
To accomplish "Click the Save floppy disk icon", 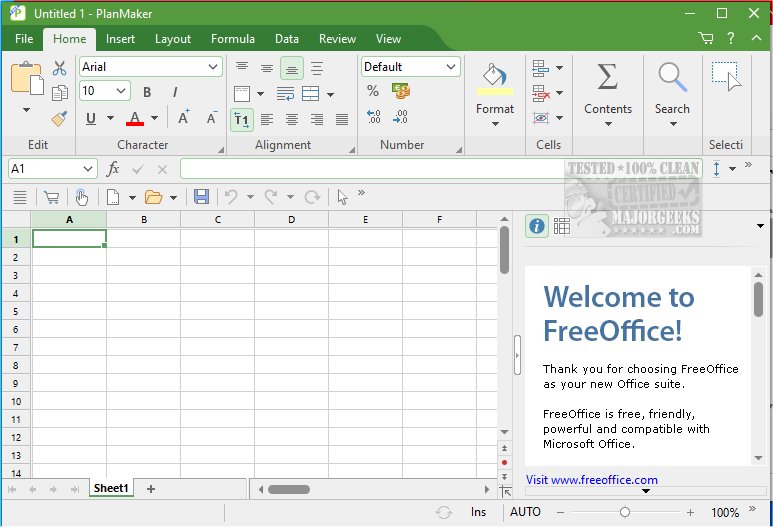I will (201, 197).
